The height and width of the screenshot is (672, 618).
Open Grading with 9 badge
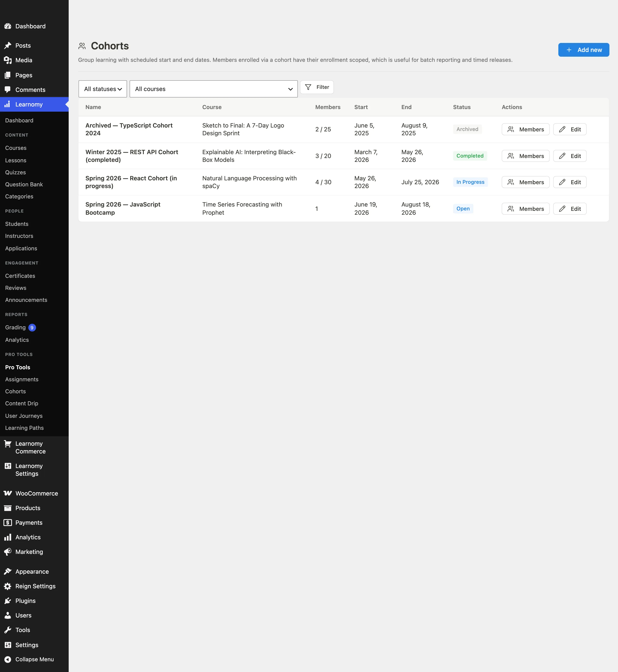20,327
